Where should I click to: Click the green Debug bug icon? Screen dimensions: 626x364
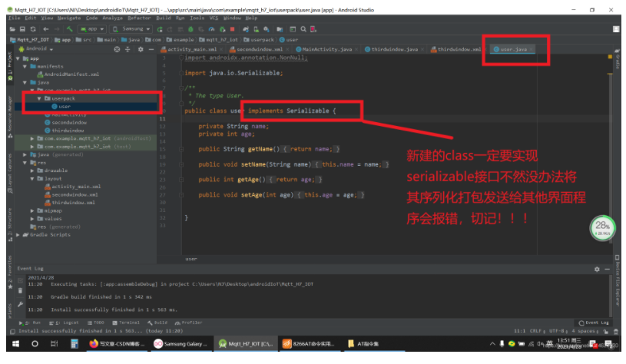190,29
